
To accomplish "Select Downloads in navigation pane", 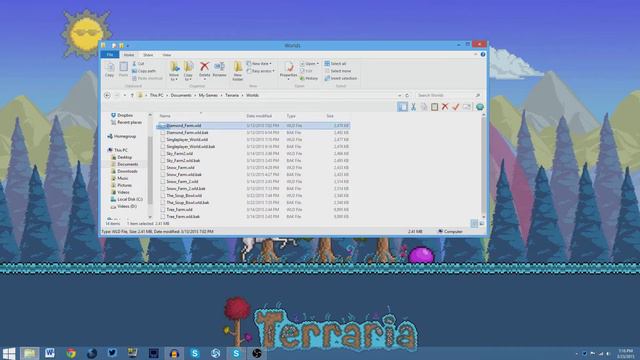I will pos(127,171).
